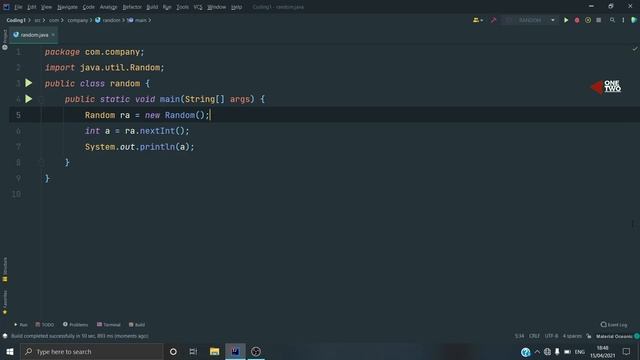Close the random.java editor tab
The image size is (640, 360).
(53, 35)
